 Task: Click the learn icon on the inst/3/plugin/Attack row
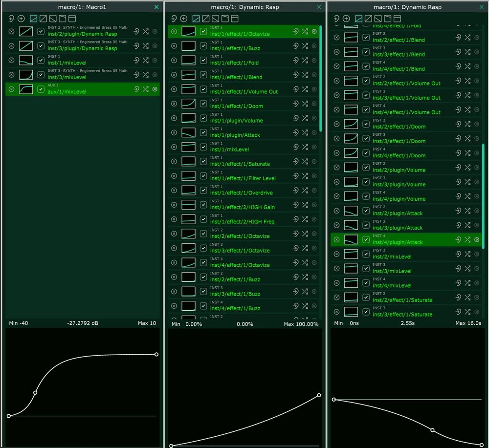tap(458, 225)
